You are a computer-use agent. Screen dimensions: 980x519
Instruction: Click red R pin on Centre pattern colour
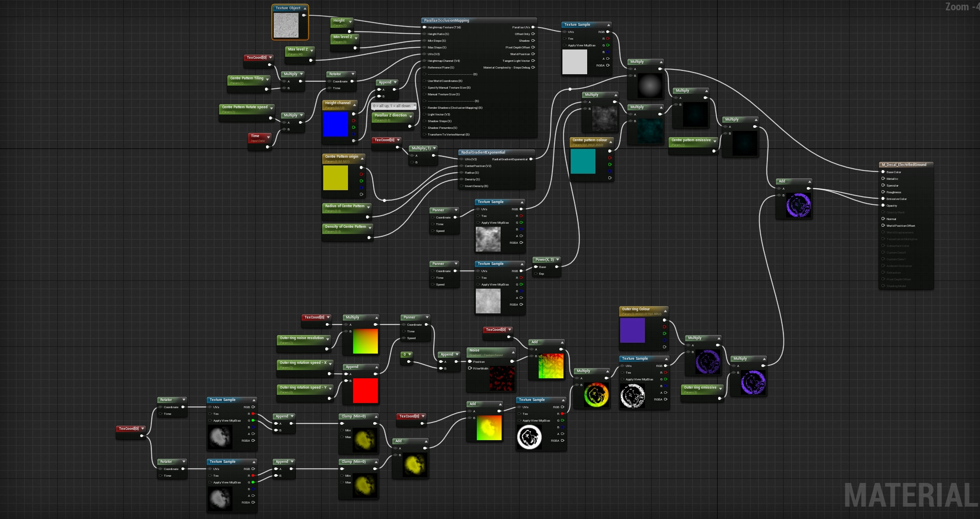point(610,158)
